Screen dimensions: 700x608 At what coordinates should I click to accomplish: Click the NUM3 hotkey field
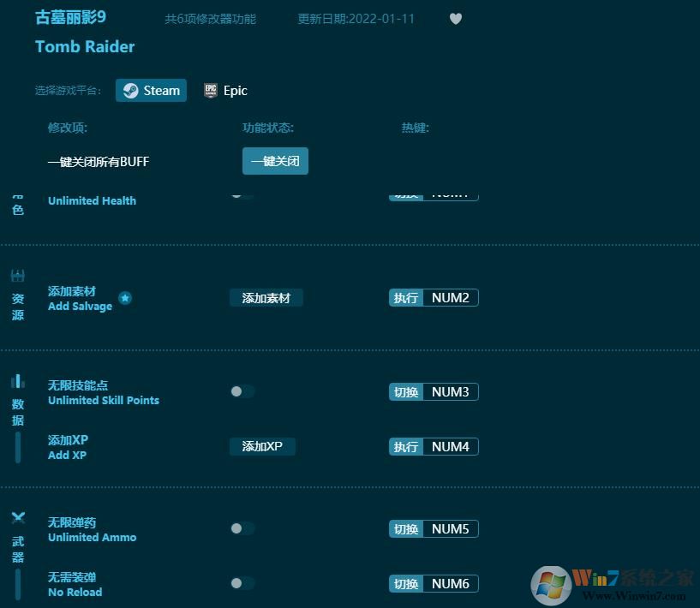(x=451, y=391)
